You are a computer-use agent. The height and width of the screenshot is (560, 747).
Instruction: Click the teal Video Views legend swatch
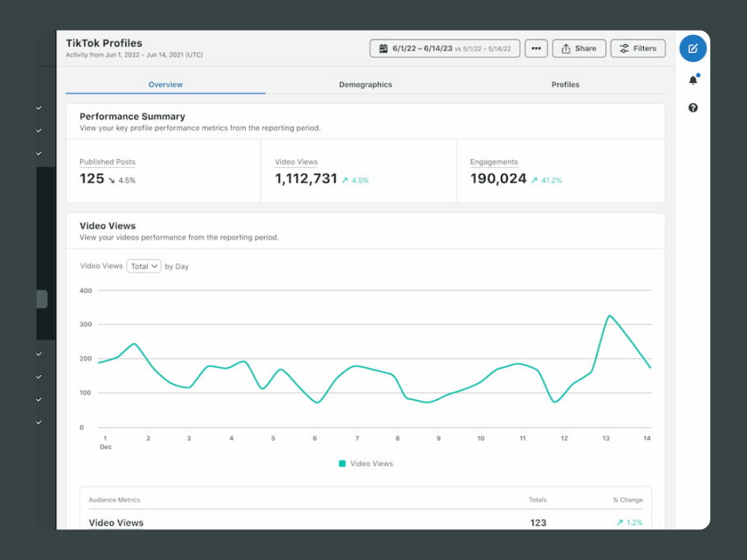[342, 464]
